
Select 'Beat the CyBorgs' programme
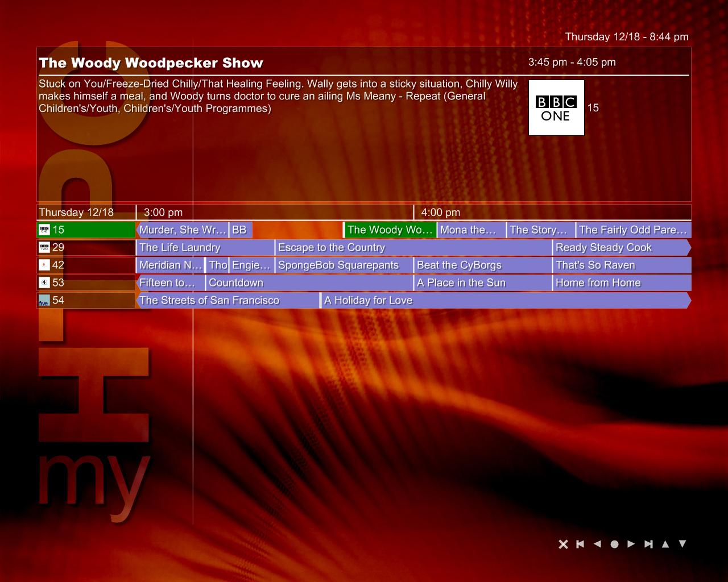pyautogui.click(x=483, y=265)
